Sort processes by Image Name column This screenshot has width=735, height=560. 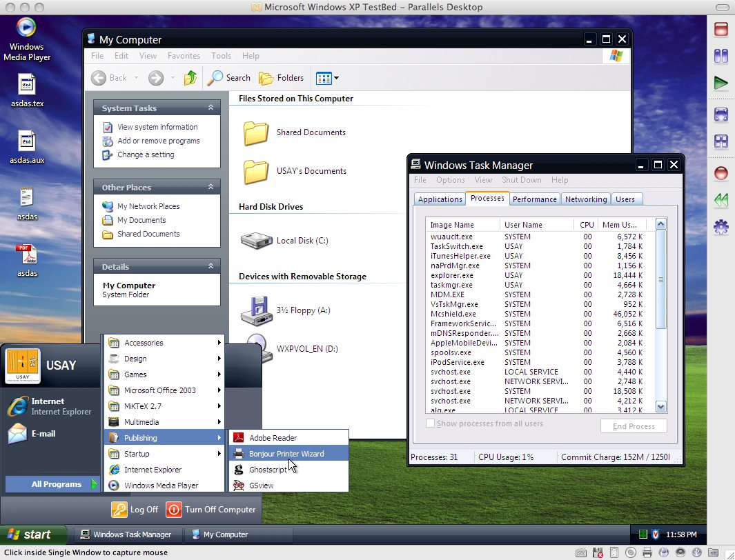pyautogui.click(x=462, y=225)
